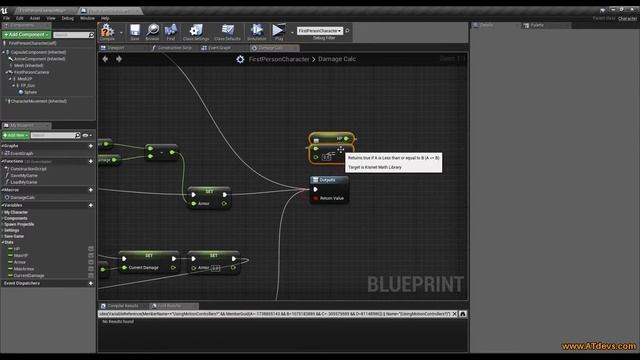Clear the Find Results search with the X
The image size is (640, 360).
point(454,314)
